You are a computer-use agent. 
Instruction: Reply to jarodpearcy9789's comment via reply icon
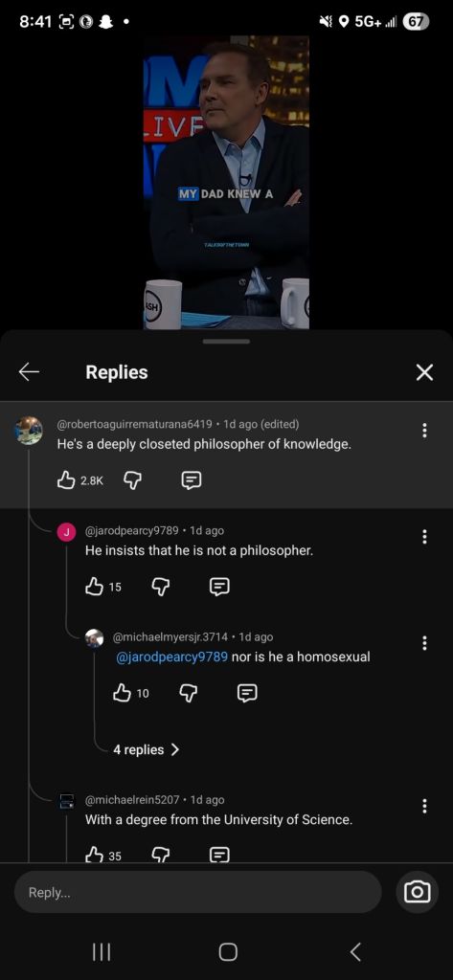point(219,587)
